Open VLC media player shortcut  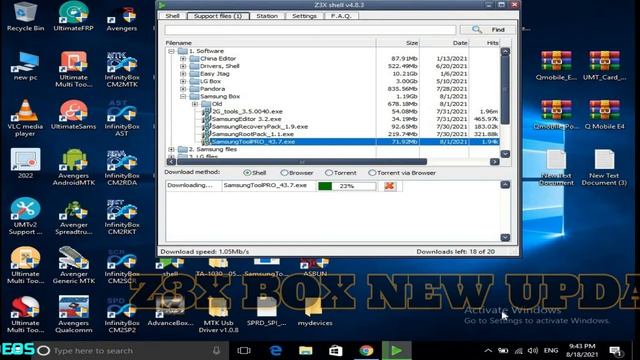pyautogui.click(x=25, y=118)
